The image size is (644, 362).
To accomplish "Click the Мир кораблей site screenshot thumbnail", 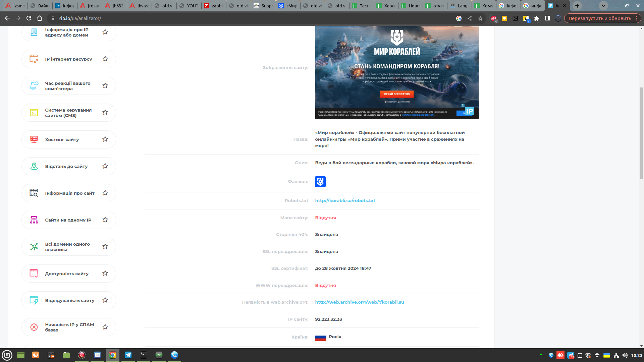I will click(x=397, y=72).
